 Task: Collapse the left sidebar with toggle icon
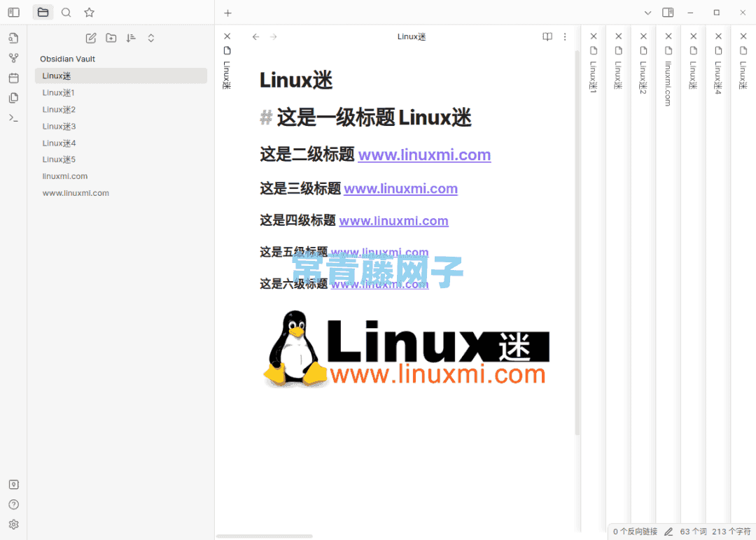click(13, 13)
